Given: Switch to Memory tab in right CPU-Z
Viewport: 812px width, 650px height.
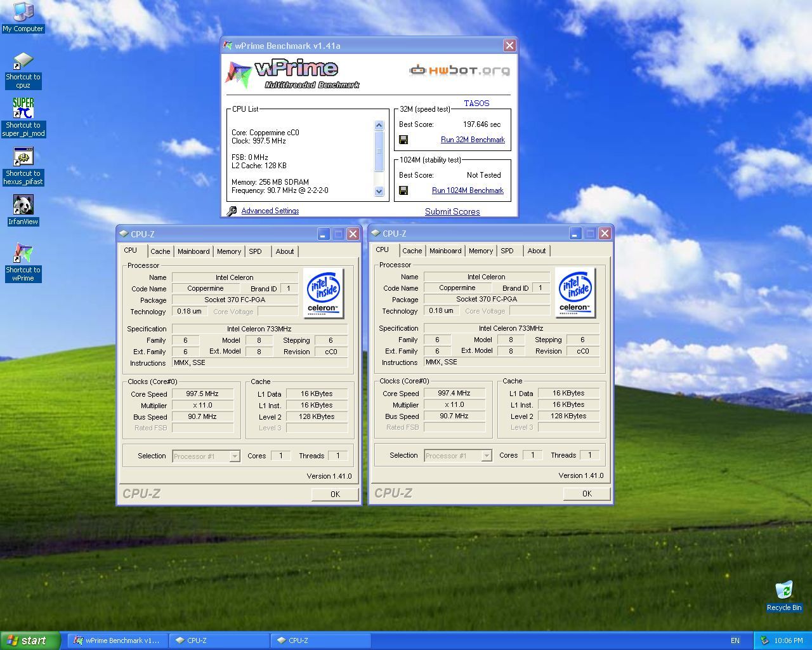Looking at the screenshot, I should click(481, 251).
